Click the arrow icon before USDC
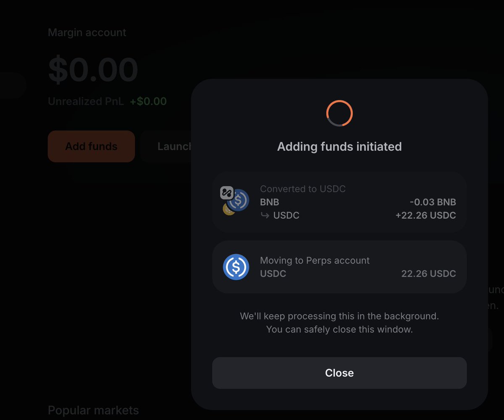This screenshot has width=504, height=420. click(265, 215)
